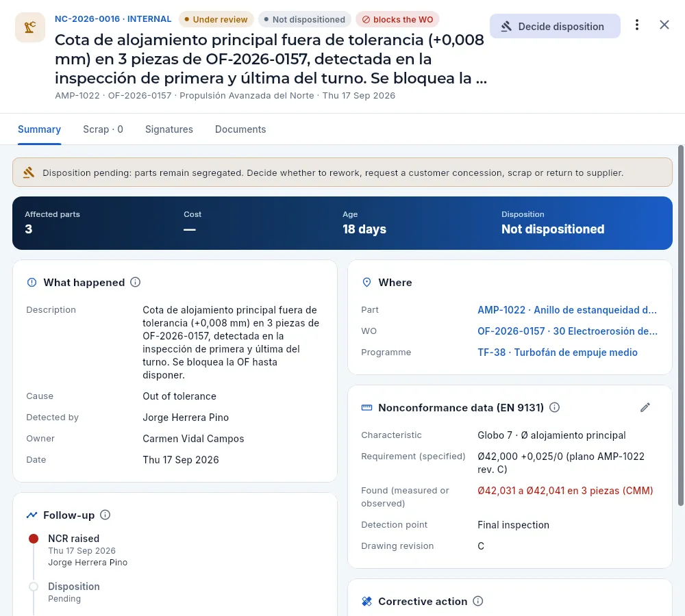
Task: Click the gavel icon in disposition banner
Action: (x=29, y=172)
